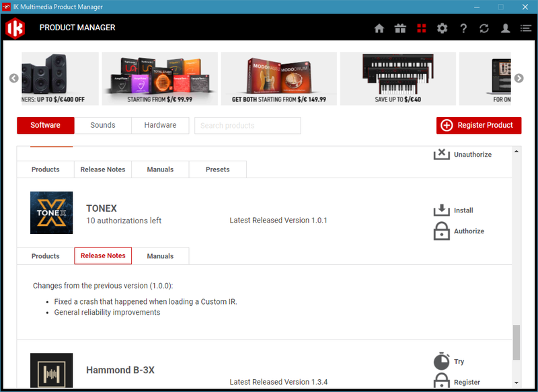Click the refresh arrows icon
The height and width of the screenshot is (392, 538).
click(x=484, y=28)
